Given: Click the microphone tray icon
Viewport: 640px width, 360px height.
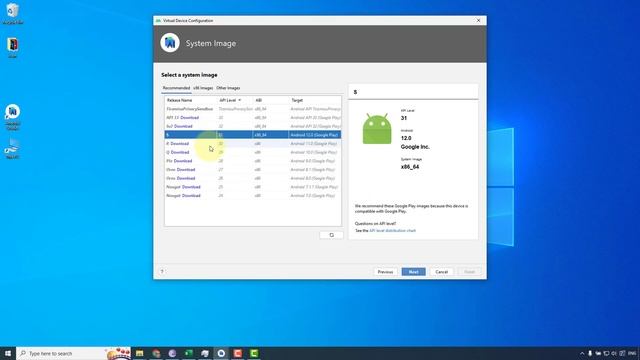Looking at the screenshot, I should coord(590,353).
